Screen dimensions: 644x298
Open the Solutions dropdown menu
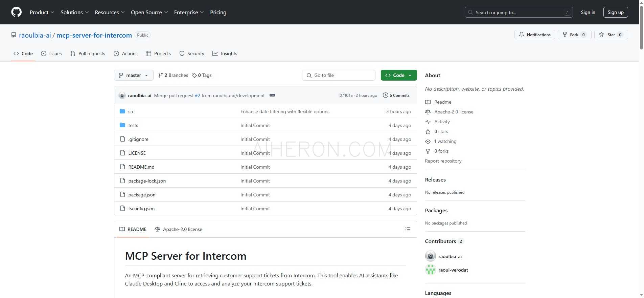coord(75,12)
